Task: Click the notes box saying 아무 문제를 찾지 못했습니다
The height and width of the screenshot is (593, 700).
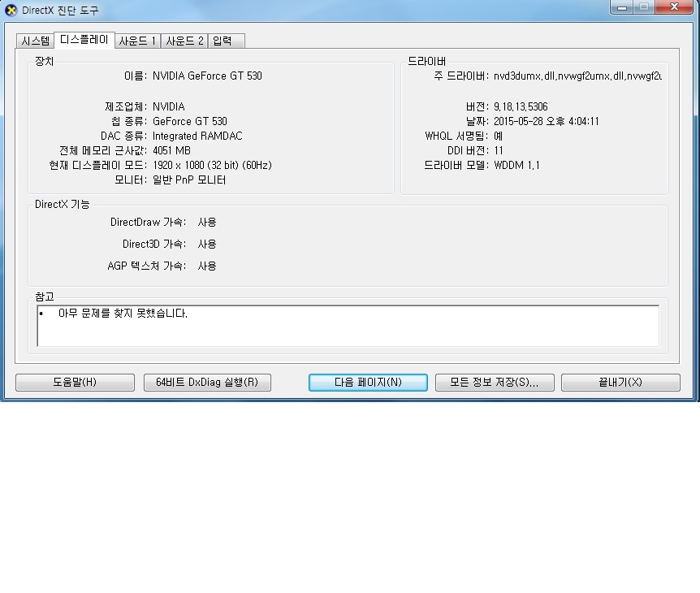Action: click(x=348, y=326)
